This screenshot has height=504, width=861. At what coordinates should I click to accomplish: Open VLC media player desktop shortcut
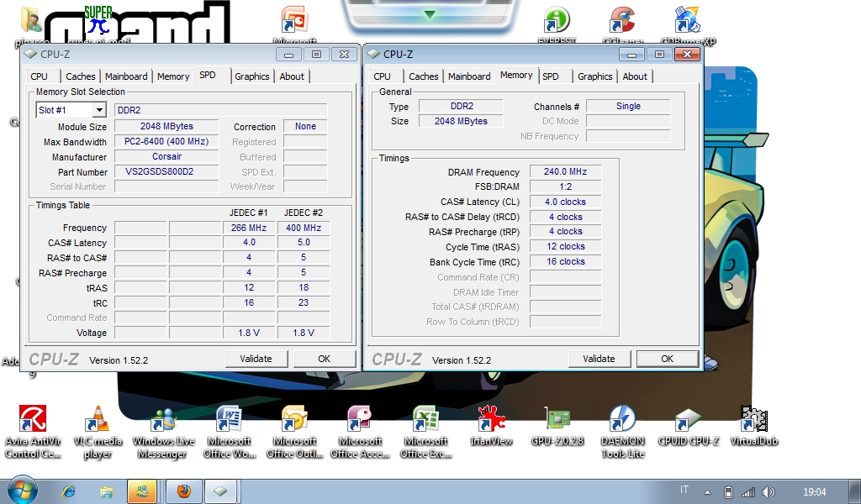pyautogui.click(x=98, y=420)
